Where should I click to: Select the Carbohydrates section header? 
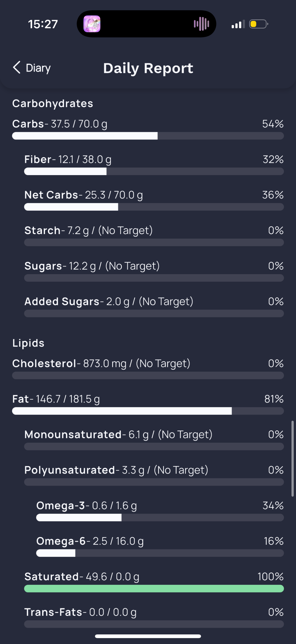53,103
